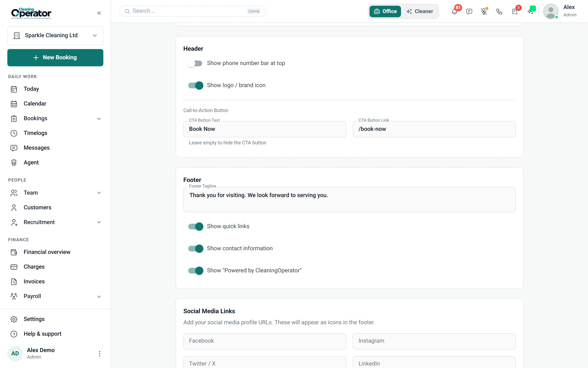Open Settings

[55, 319]
